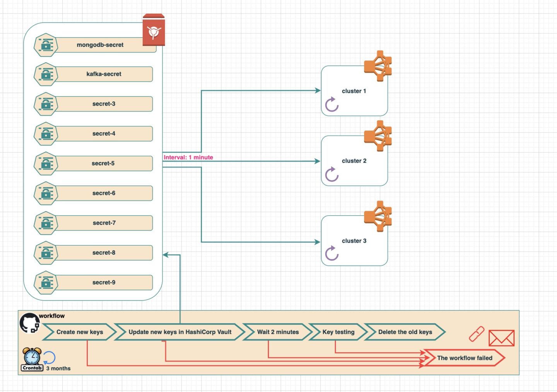The height and width of the screenshot is (392, 557).
Task: Click the purple refresh icon in cluster 2
Action: pyautogui.click(x=332, y=175)
